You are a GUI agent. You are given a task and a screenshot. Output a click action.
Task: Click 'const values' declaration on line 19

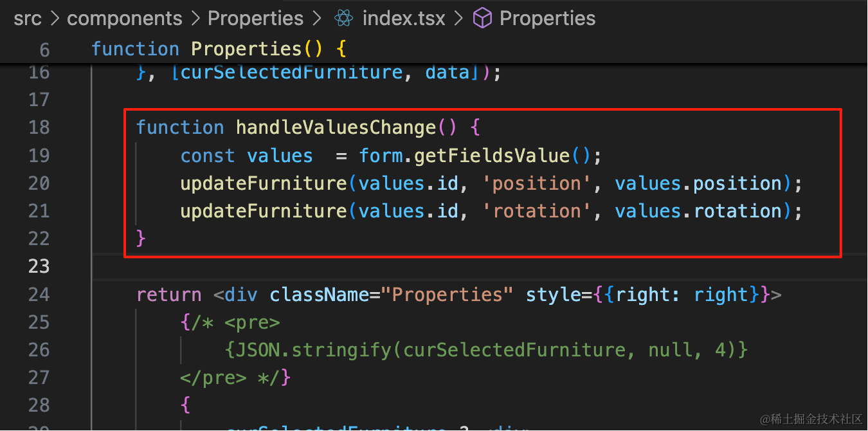click(x=247, y=155)
